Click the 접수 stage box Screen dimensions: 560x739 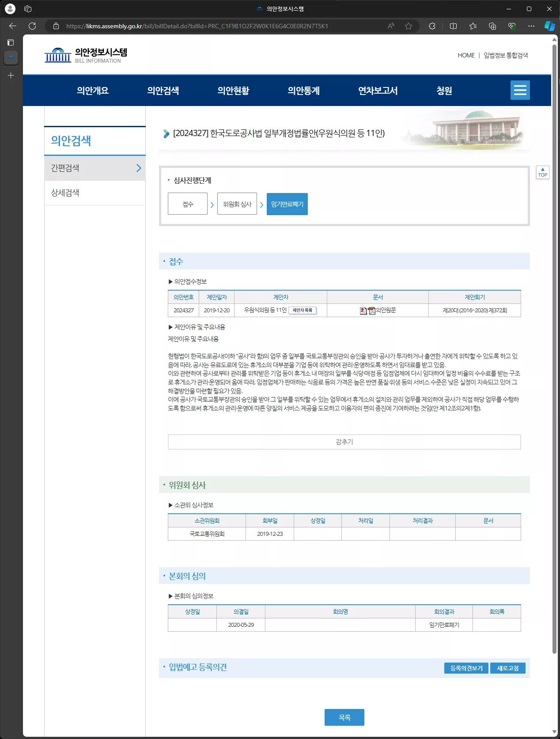188,204
